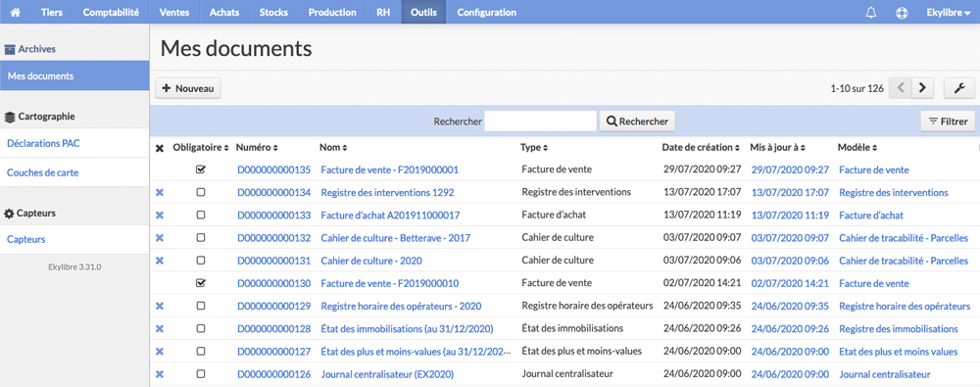This screenshot has width=980, height=387.
Task: Toggle Obligatoire checkbox for D000000000131
Action: pos(201,261)
